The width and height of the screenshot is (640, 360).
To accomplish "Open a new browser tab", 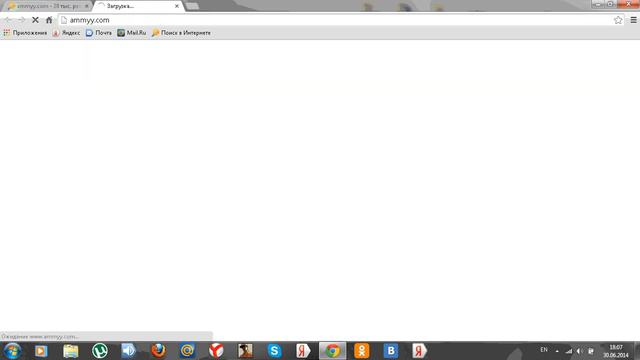I will click(x=192, y=6).
